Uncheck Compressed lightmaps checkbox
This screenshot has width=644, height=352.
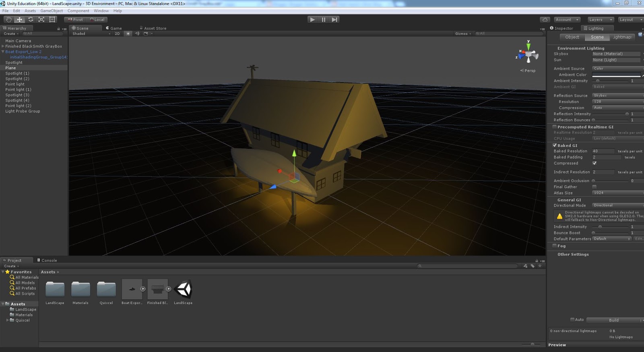(594, 163)
